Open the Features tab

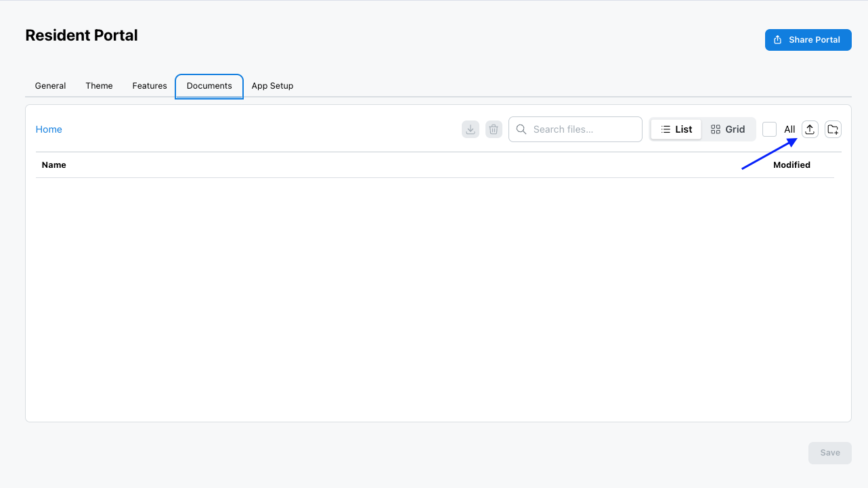(x=150, y=86)
